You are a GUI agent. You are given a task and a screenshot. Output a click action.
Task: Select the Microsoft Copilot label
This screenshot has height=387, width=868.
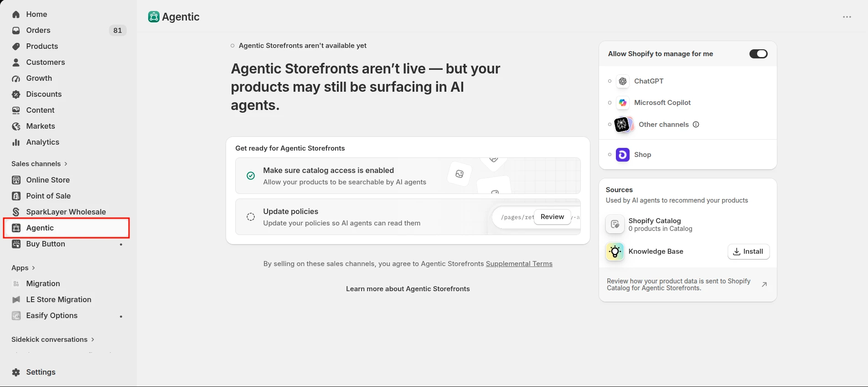[x=662, y=103]
